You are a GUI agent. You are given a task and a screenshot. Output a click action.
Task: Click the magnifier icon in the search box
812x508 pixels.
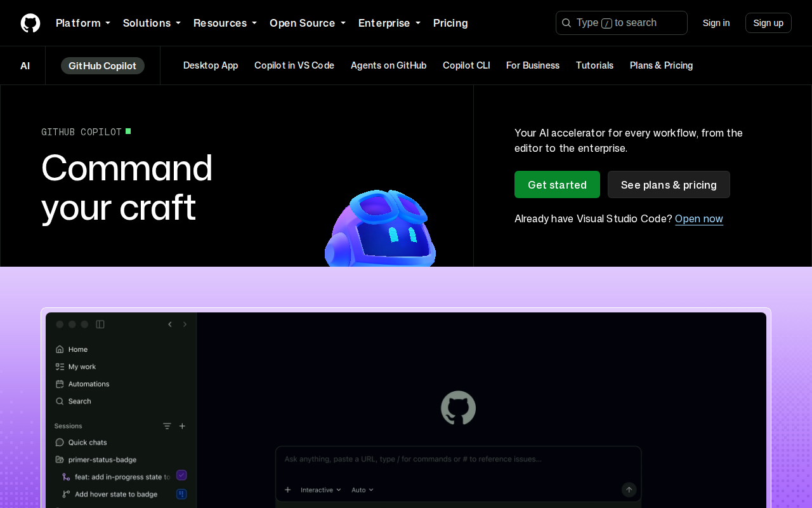(566, 23)
